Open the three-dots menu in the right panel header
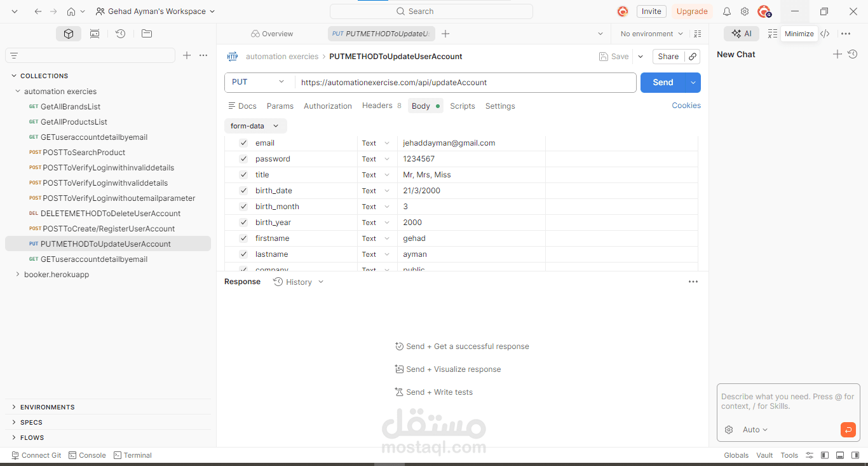This screenshot has width=868, height=466. (846, 34)
